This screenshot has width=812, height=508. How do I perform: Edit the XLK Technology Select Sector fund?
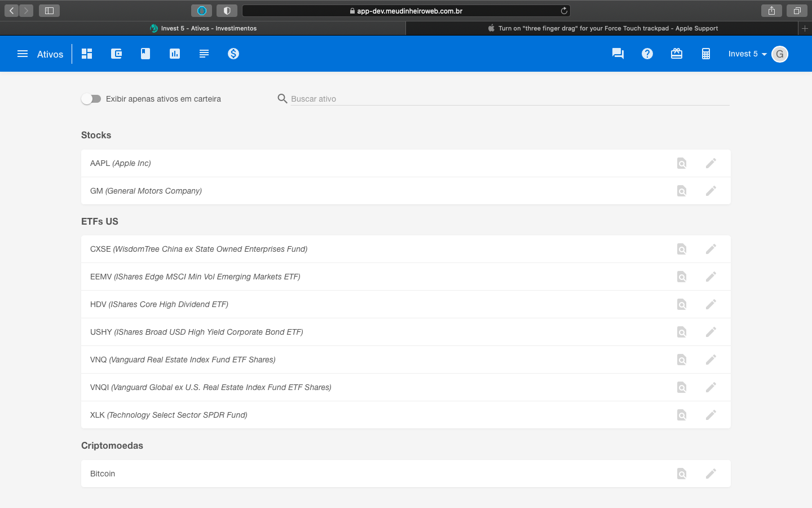(x=711, y=415)
